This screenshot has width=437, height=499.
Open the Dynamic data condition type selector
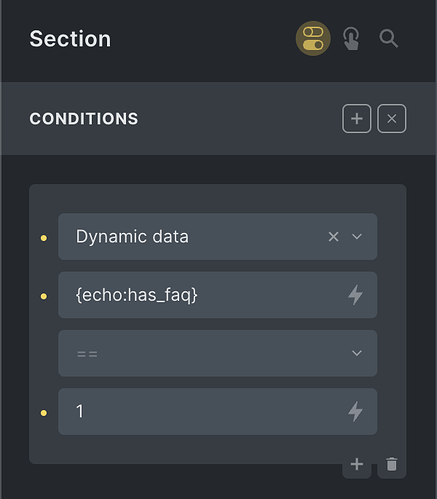(x=218, y=237)
